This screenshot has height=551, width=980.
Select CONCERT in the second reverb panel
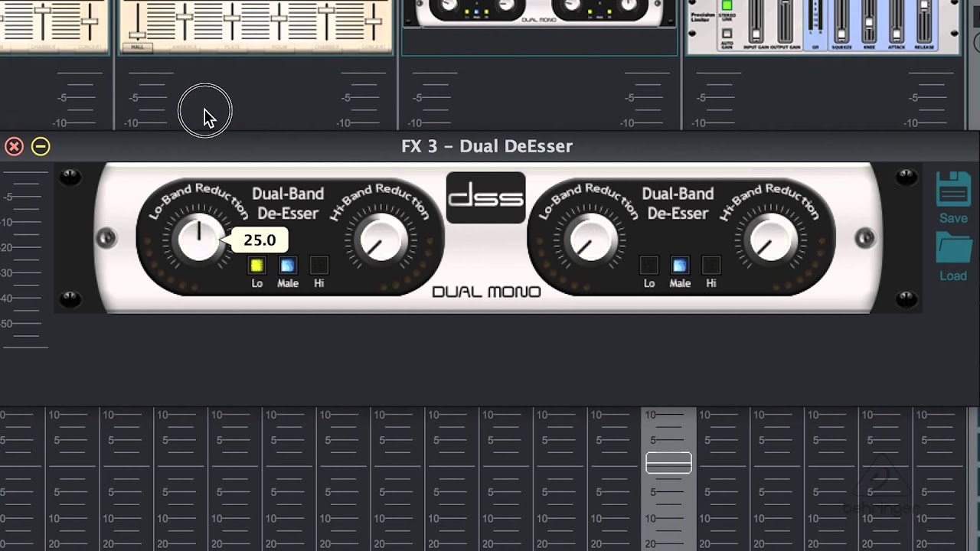click(374, 47)
